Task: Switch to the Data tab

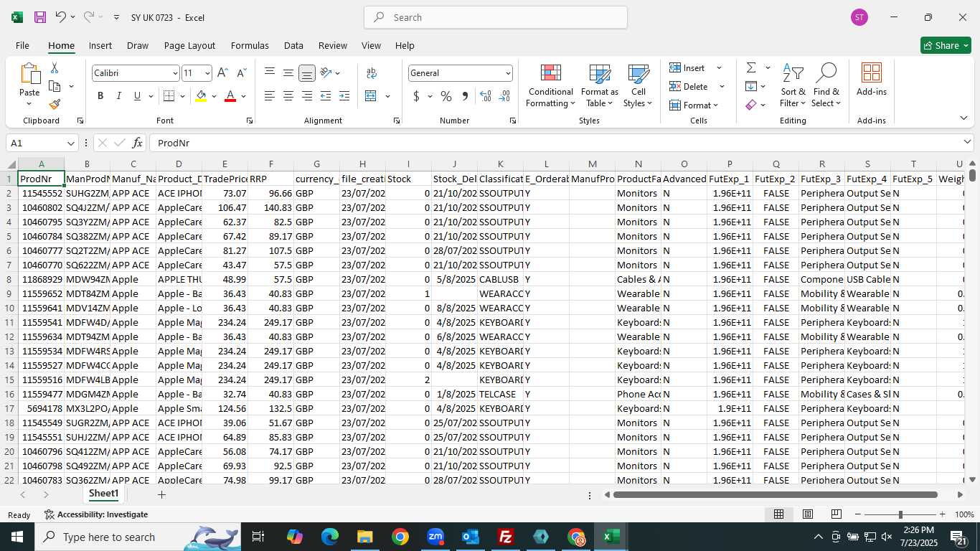Action: [293, 45]
